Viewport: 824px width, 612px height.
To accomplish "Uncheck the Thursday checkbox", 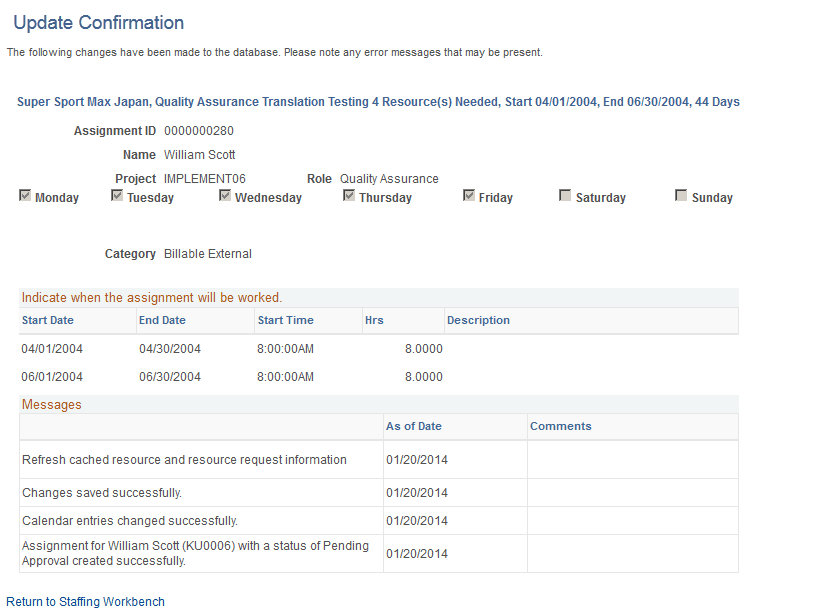I will click(x=349, y=195).
